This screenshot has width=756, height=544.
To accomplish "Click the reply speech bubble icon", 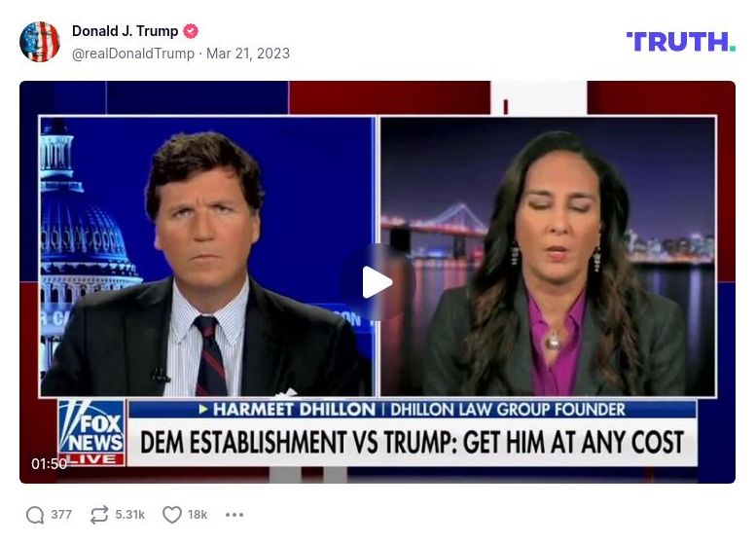I will [35, 515].
